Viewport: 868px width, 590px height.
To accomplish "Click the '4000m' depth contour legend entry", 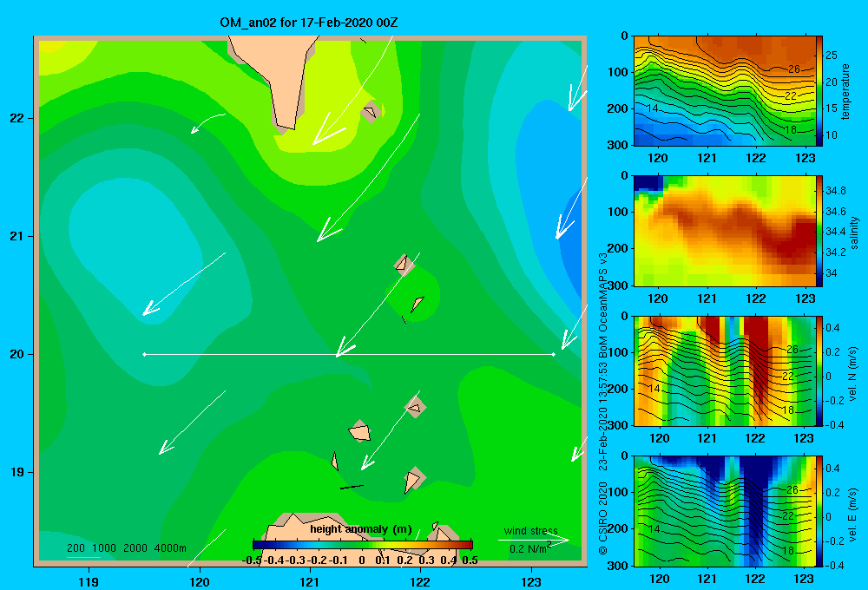I will pos(170,548).
